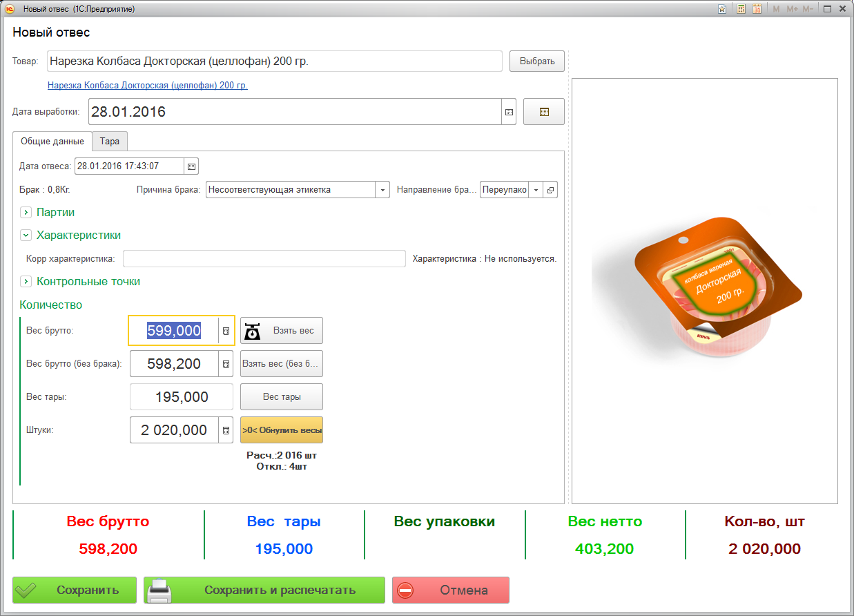Click Взять вес (без б... button
Image resolution: width=854 pixels, height=616 pixels.
click(282, 364)
